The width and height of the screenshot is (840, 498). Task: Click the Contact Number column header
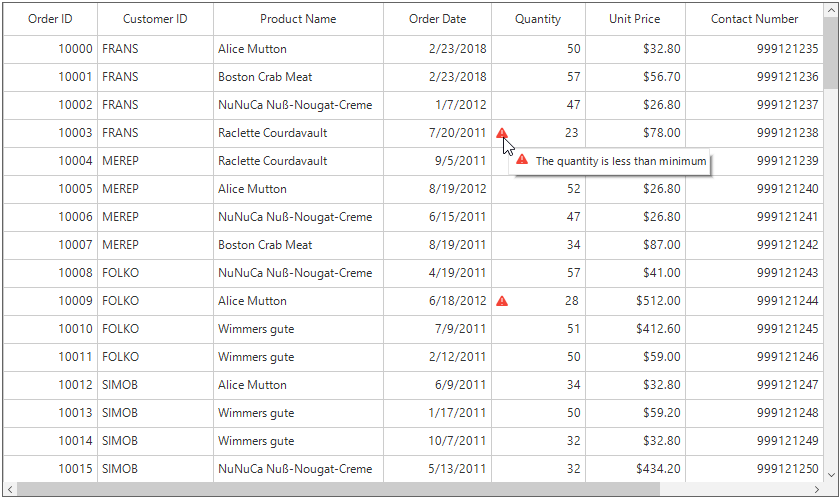[754, 19]
